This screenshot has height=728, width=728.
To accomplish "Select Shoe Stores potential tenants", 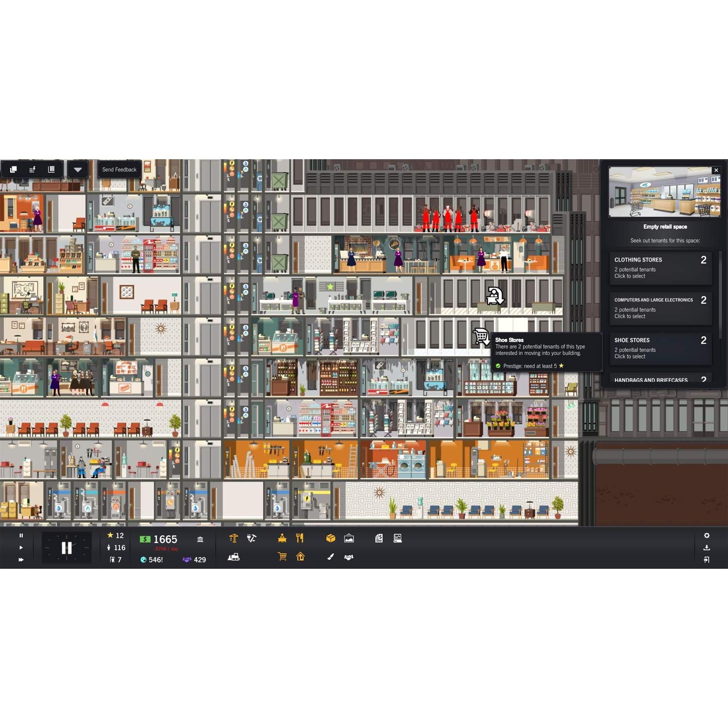I will [x=660, y=348].
